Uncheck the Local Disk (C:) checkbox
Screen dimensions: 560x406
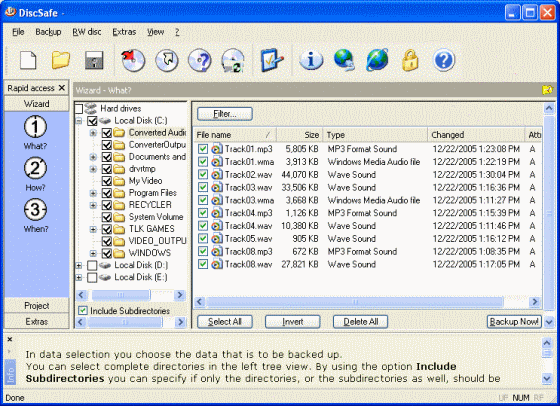click(x=92, y=121)
